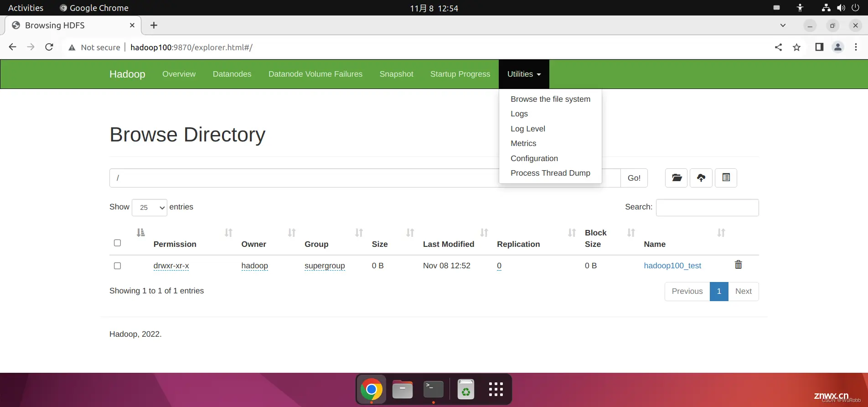
Task: Open the Snapshot nav item
Action: coord(396,74)
